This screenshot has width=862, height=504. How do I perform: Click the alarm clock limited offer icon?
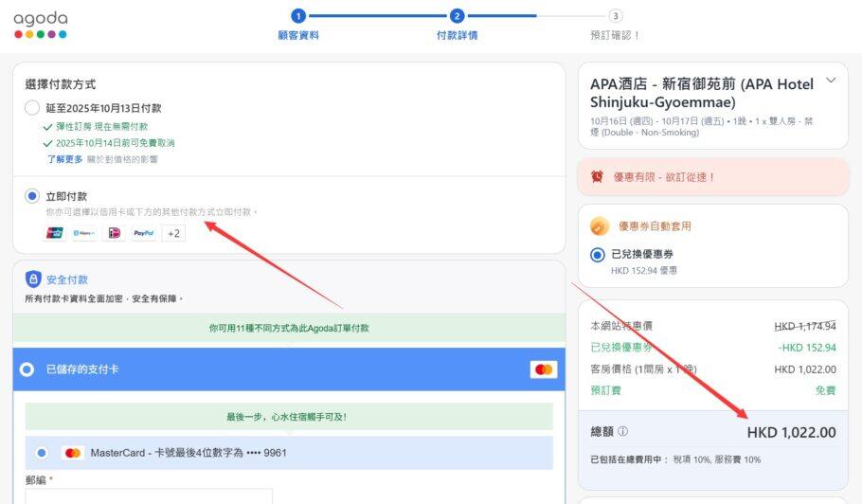pos(597,176)
